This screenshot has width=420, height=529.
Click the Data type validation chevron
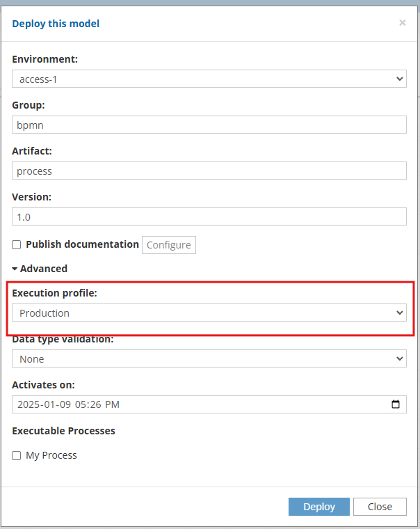[399, 358]
